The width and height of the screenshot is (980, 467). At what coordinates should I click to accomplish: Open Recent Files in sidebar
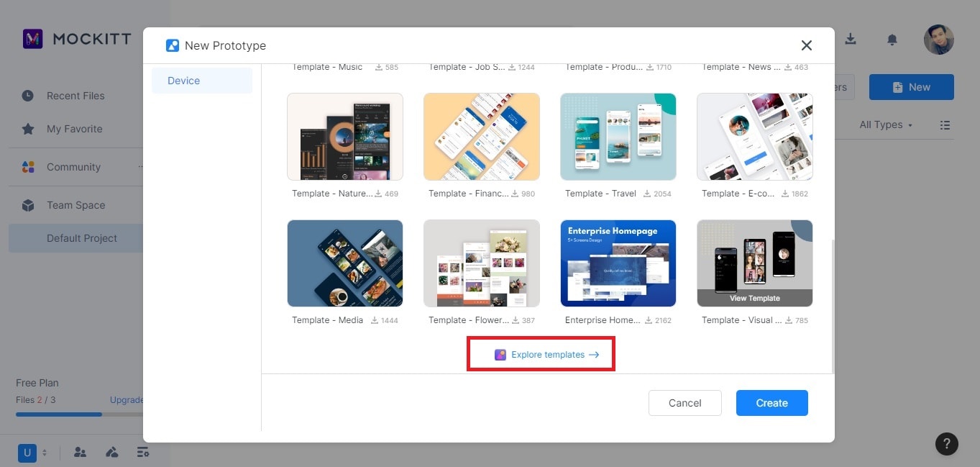[x=75, y=96]
